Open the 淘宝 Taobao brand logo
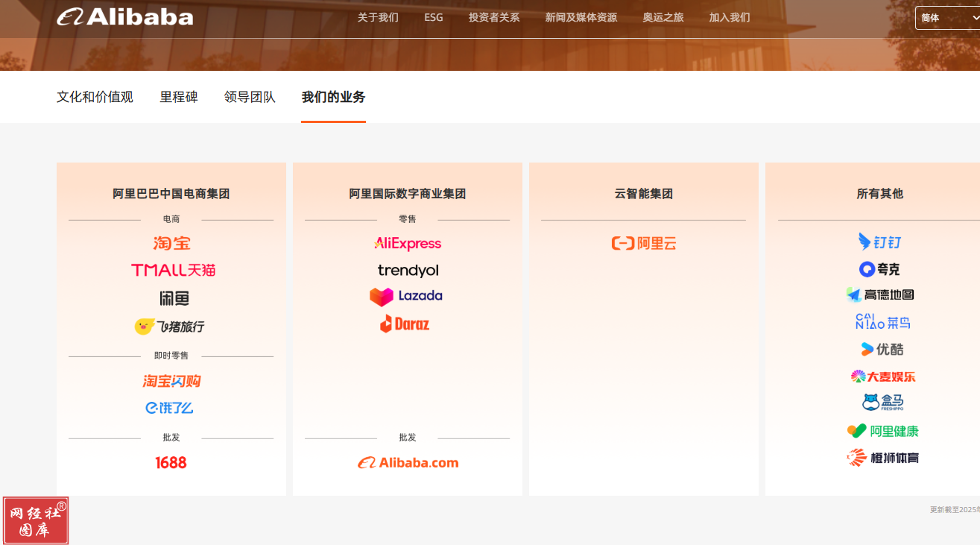Screen dimensions: 980x545 171,243
